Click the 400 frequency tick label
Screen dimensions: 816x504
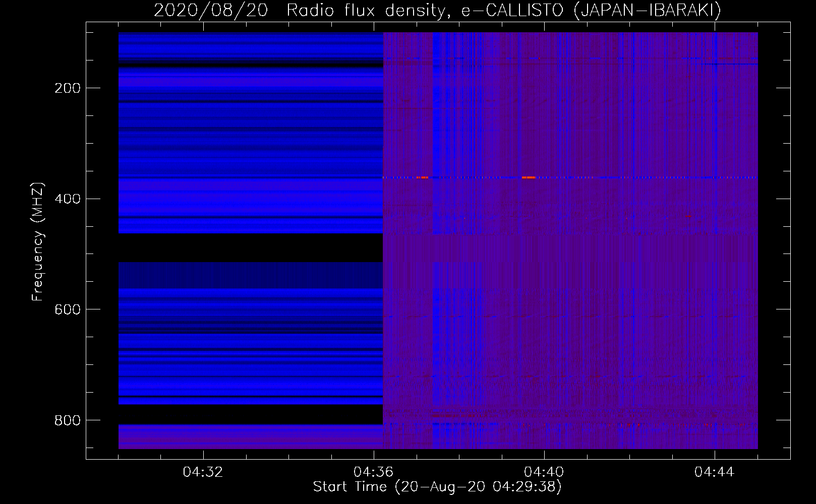point(68,199)
